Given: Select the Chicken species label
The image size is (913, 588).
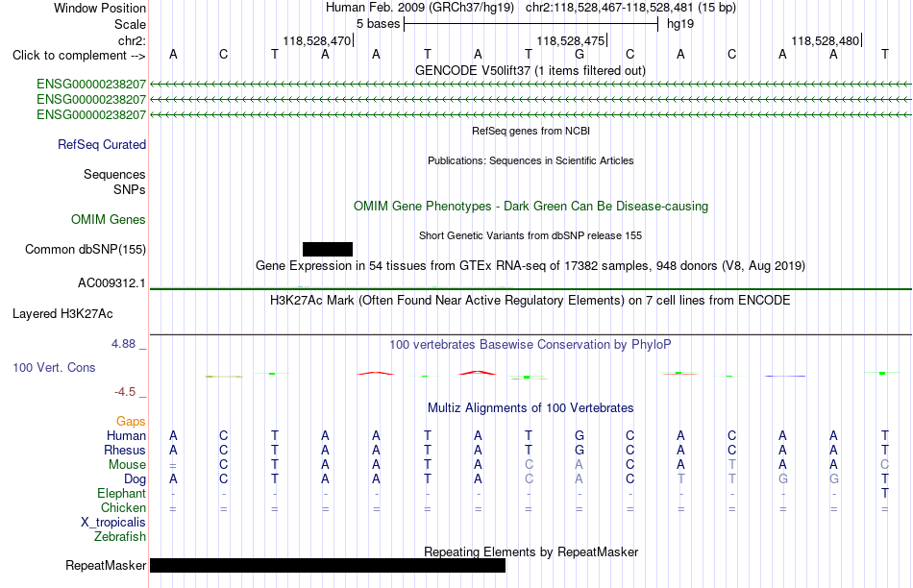Looking at the screenshot, I should point(123,507).
